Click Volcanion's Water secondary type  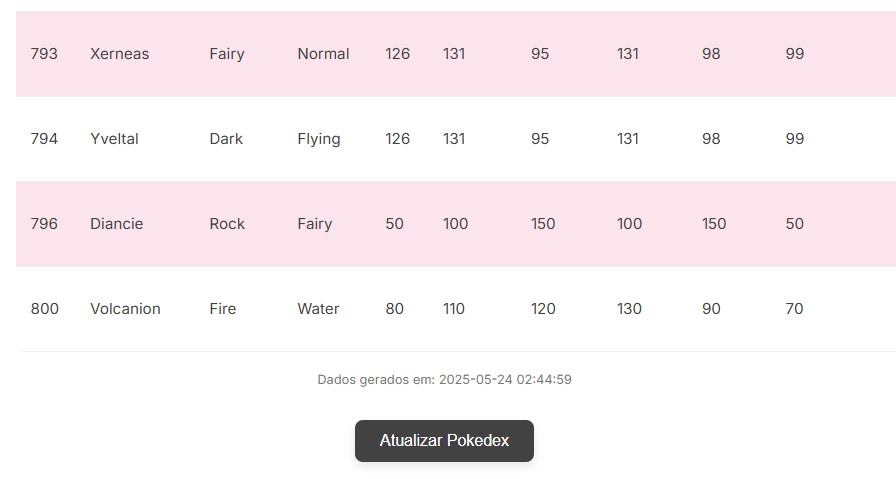click(x=318, y=309)
